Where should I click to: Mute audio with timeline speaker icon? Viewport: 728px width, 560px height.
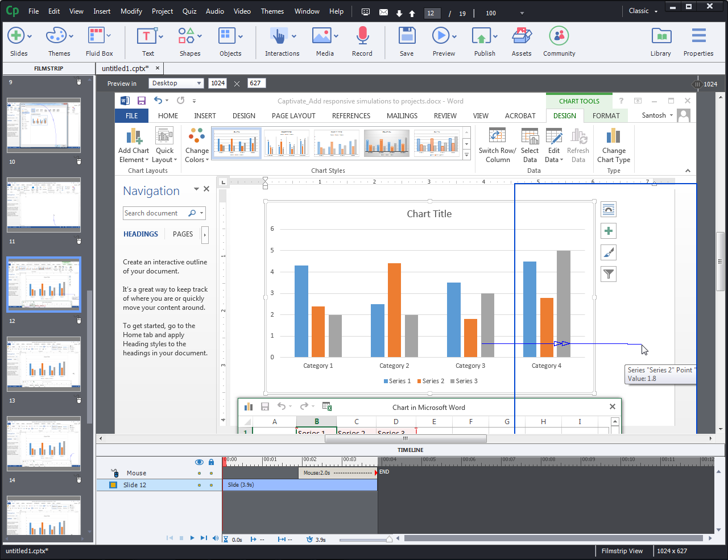pyautogui.click(x=216, y=538)
